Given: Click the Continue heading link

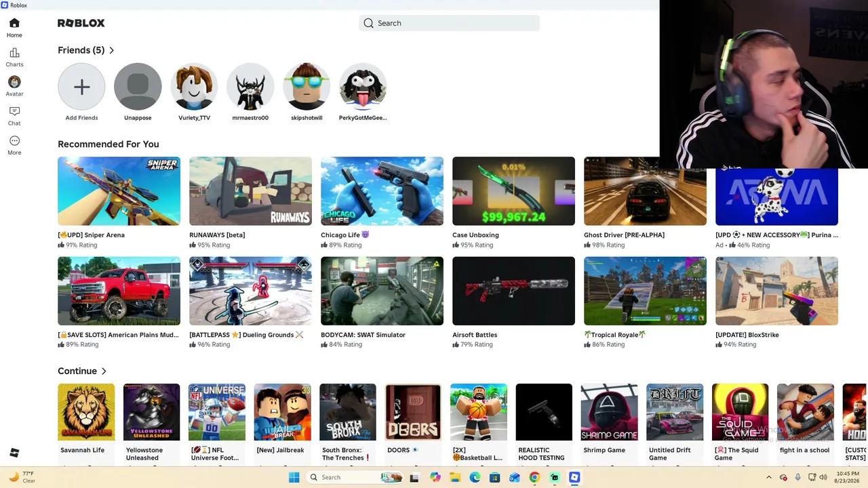Looking at the screenshot, I should click(77, 371).
